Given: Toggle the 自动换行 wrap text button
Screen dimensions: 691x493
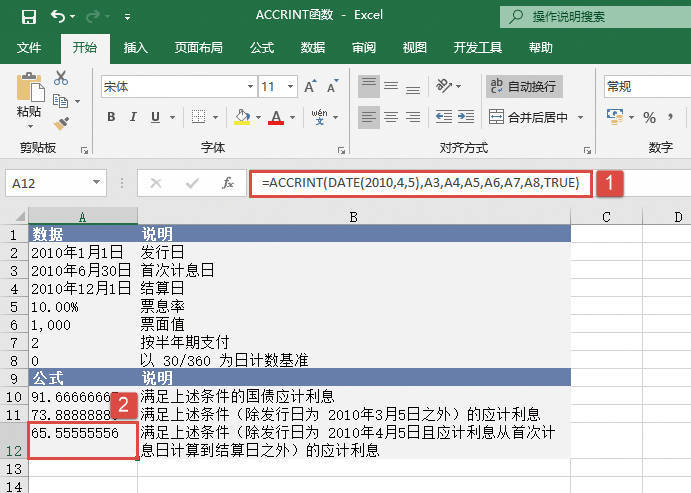Looking at the screenshot, I should (x=524, y=86).
